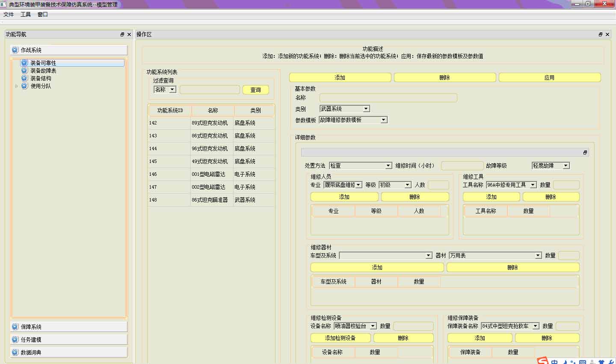Viewport: 616px width, 364px height.
Task: Click 删除 under 维修检测设备
Action: pos(403,338)
